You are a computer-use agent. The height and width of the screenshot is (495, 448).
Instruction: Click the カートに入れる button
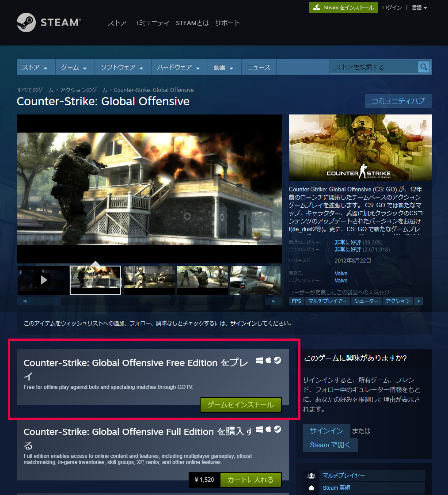point(251,480)
